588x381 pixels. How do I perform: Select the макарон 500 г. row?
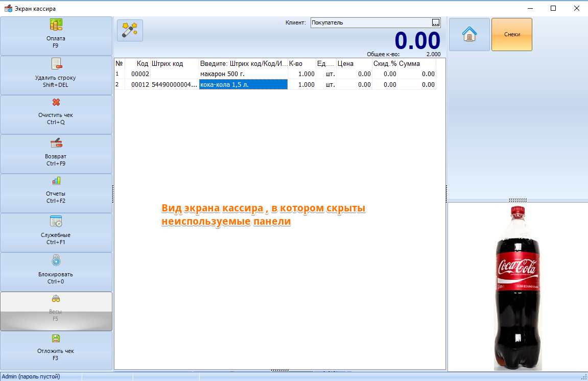coord(275,74)
